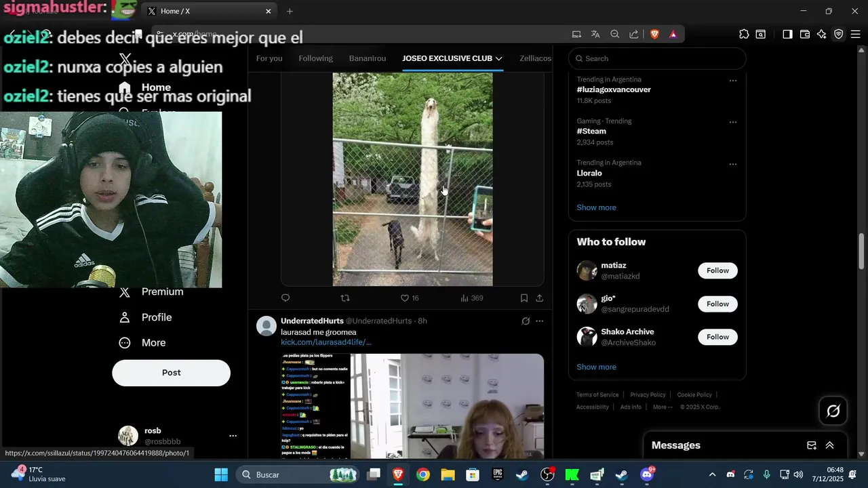Viewport: 868px width, 488px height.
Task: Click the install app icon in address bar
Action: (x=576, y=34)
